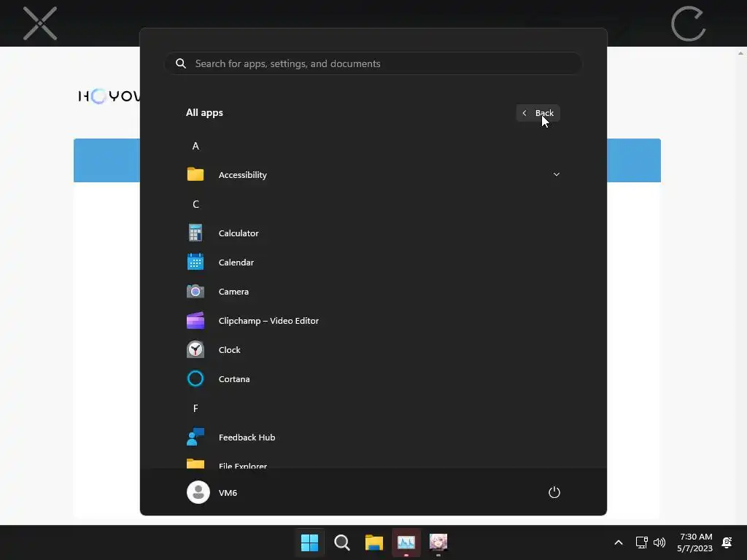The height and width of the screenshot is (560, 747).
Task: Switch to the monitor graph app on taskbar
Action: point(406,542)
